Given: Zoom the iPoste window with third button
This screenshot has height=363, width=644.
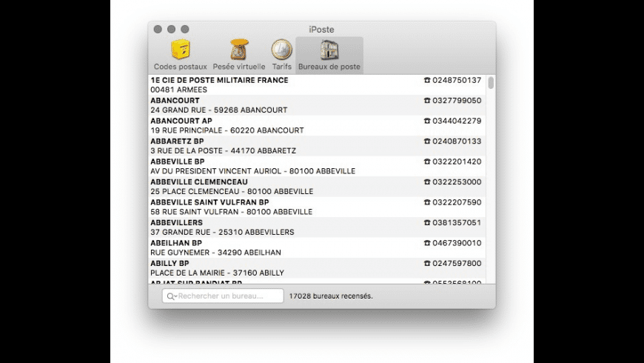Looking at the screenshot, I should pyautogui.click(x=185, y=29).
